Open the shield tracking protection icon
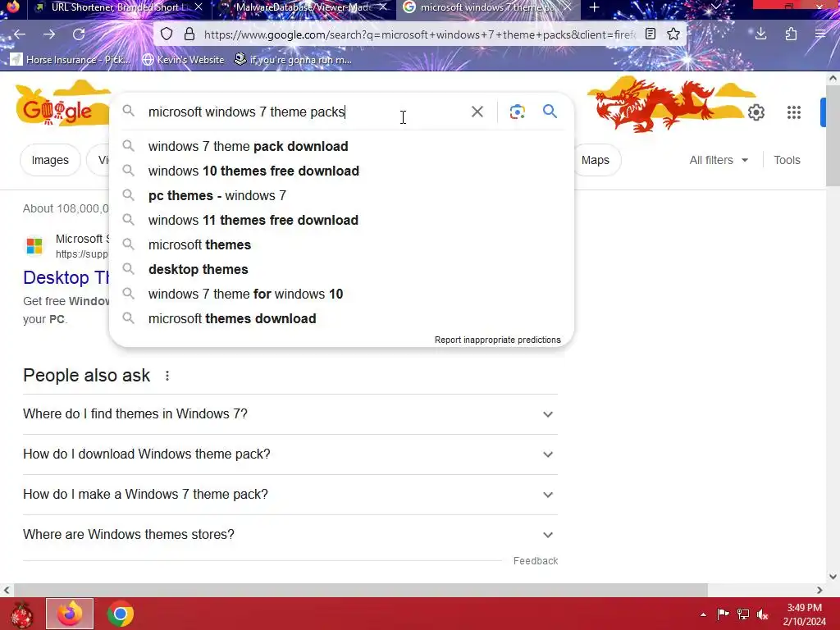The image size is (840, 630). pos(167,34)
